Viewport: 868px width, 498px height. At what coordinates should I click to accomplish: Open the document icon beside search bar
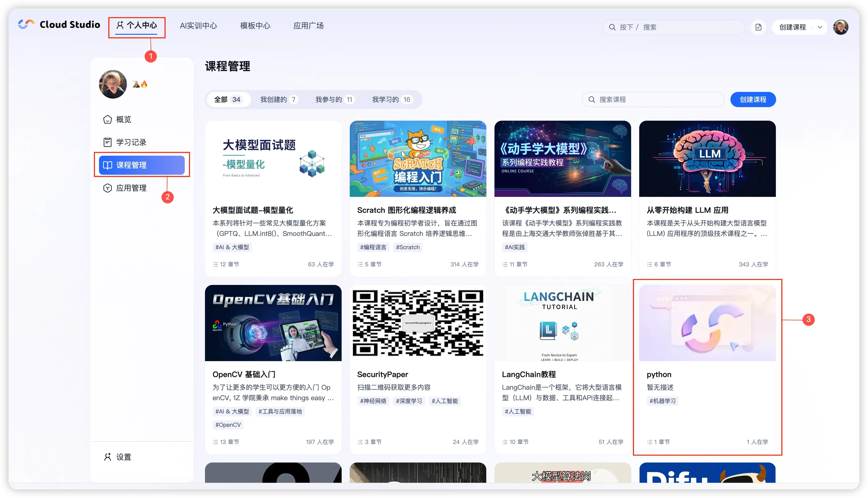(x=758, y=27)
